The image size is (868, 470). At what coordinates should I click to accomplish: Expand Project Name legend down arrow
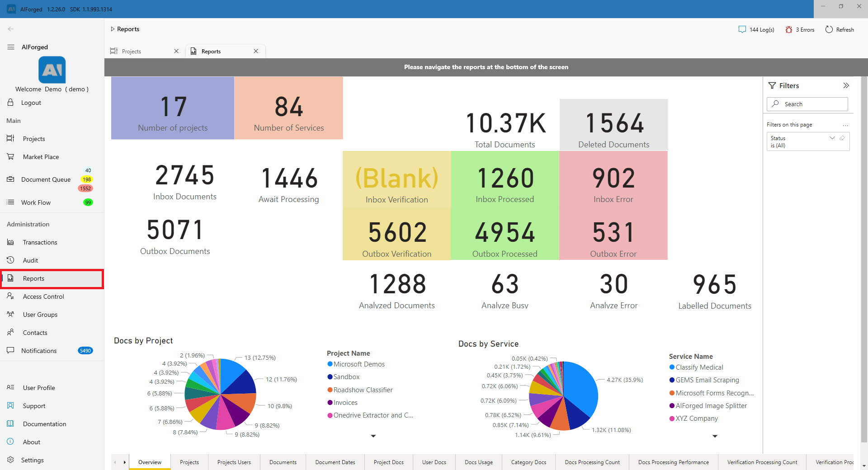373,436
